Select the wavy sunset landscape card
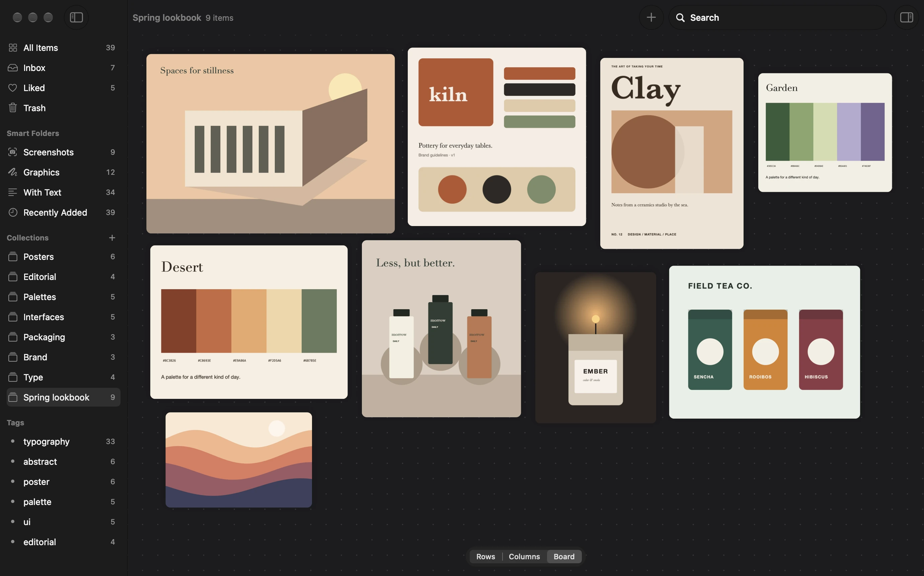Image resolution: width=924 pixels, height=576 pixels. pyautogui.click(x=239, y=460)
